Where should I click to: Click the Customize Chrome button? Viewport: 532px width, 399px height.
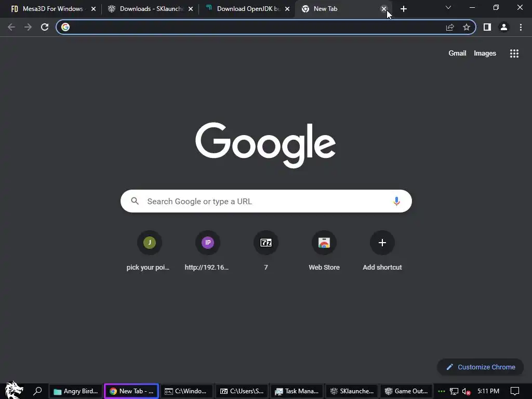point(481,367)
